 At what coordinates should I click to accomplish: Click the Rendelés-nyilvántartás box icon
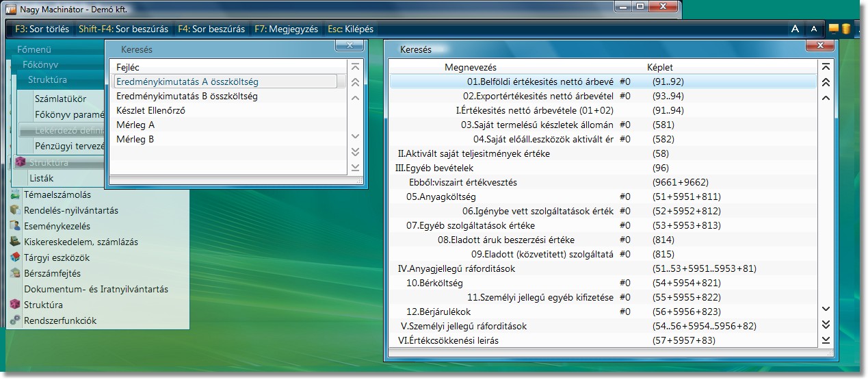(16, 210)
